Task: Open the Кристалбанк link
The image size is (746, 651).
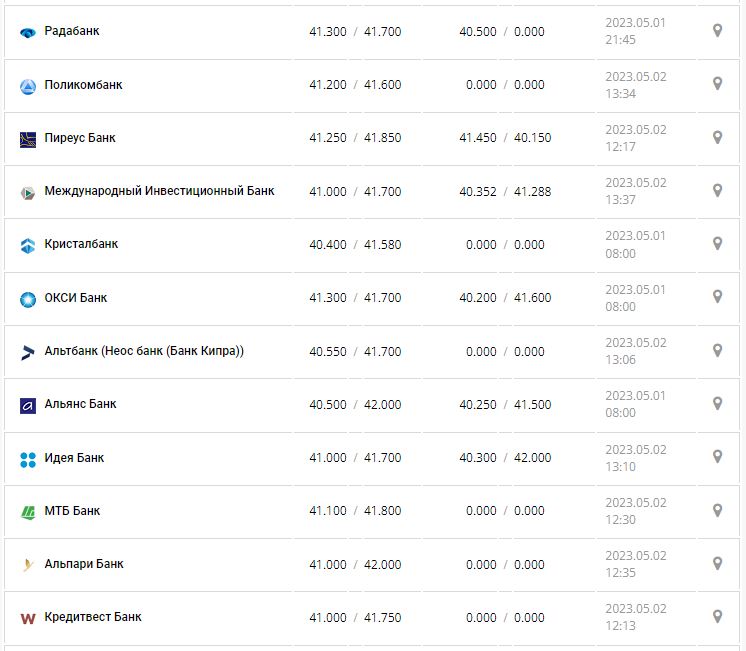Action: coord(81,244)
